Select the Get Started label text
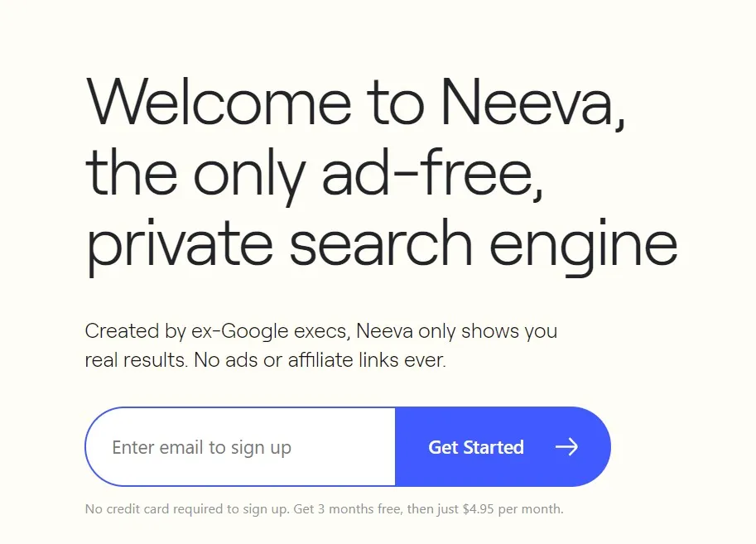Screen dimensions: 756x544 (x=476, y=447)
